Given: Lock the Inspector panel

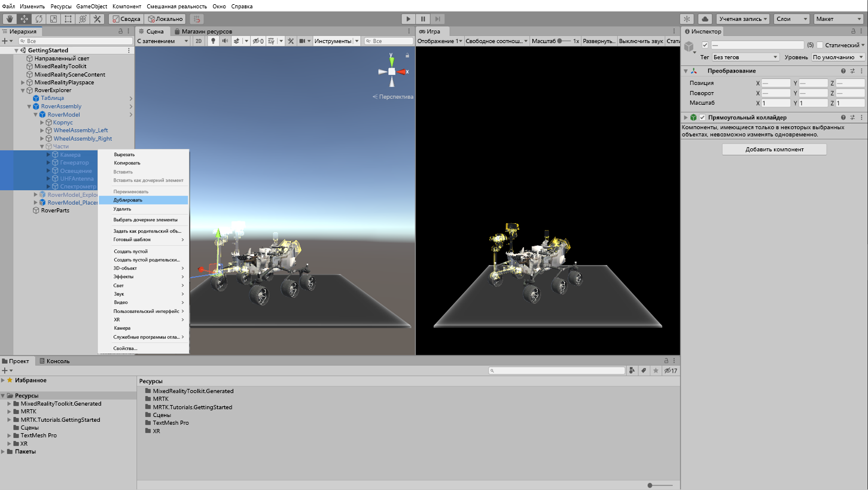Looking at the screenshot, I should (852, 31).
